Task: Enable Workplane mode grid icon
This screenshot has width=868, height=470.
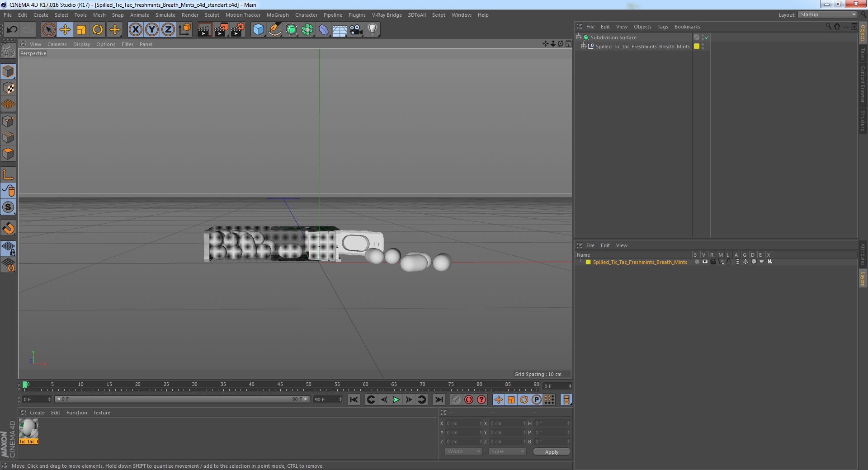Action: 8,104
